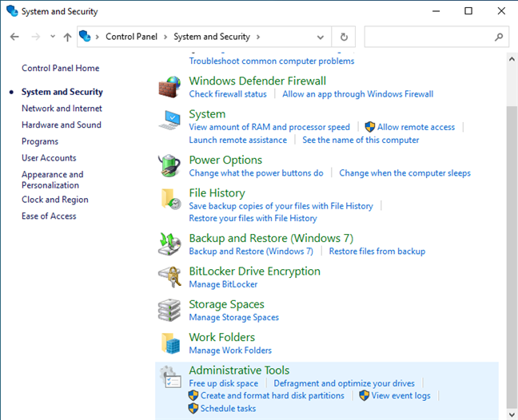This screenshot has width=518, height=420.
Task: Click Manage BitLocker
Action: [223, 284]
